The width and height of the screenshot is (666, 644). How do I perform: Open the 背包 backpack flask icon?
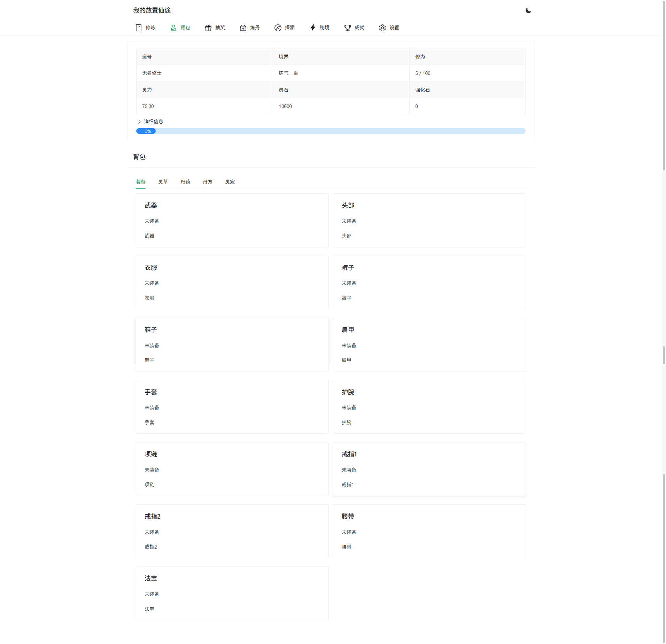173,28
